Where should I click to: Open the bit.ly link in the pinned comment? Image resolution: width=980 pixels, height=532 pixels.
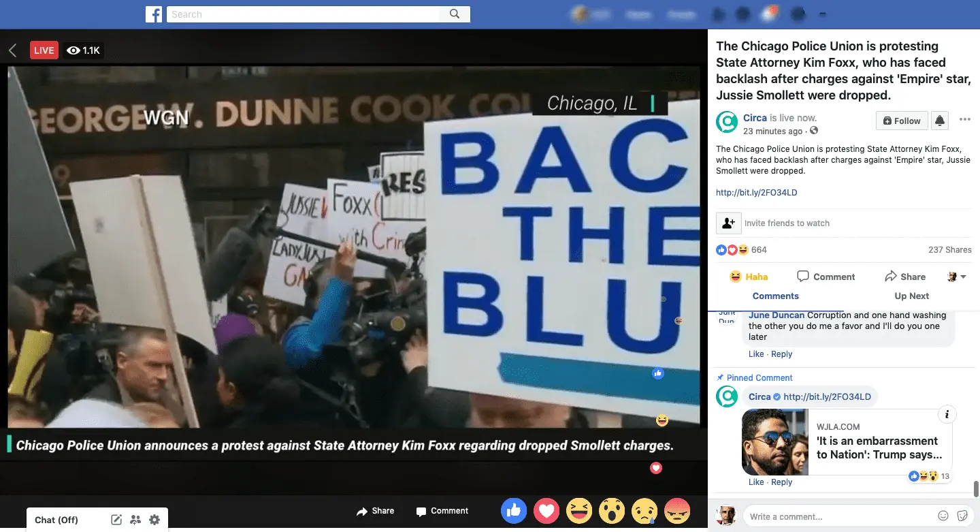tap(827, 397)
